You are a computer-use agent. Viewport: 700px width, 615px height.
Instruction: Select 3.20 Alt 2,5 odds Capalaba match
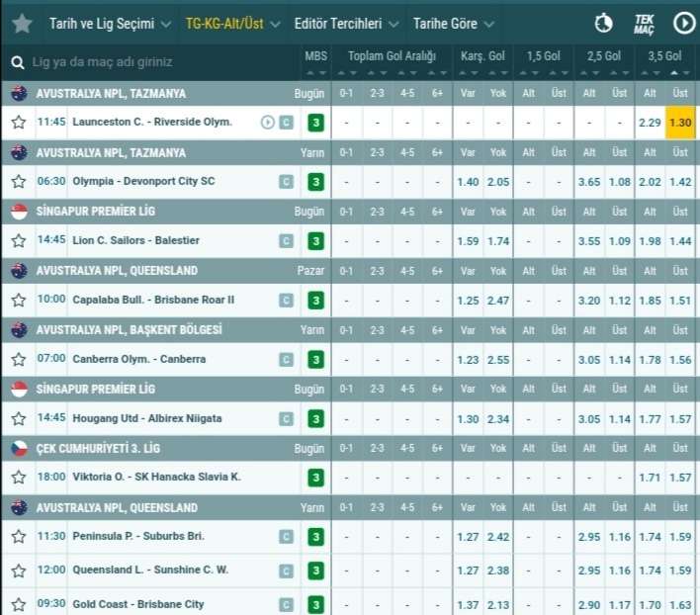pyautogui.click(x=589, y=301)
